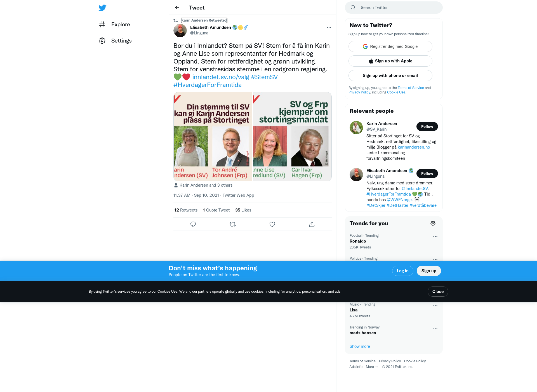Image resolution: width=537 pixels, height=392 pixels.
Task: Click the retweet icon below the tweet
Action: click(x=233, y=224)
